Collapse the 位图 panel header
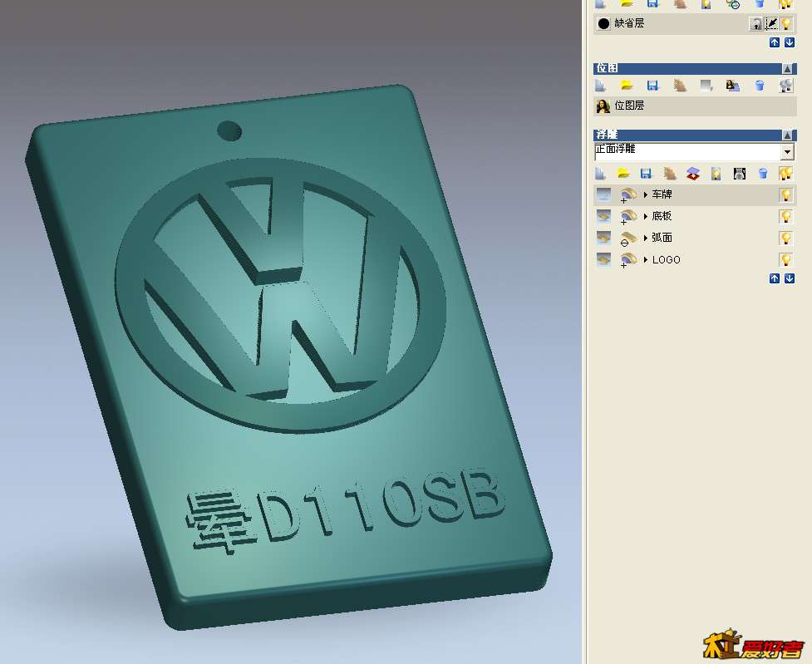The height and width of the screenshot is (664, 812). click(x=787, y=68)
